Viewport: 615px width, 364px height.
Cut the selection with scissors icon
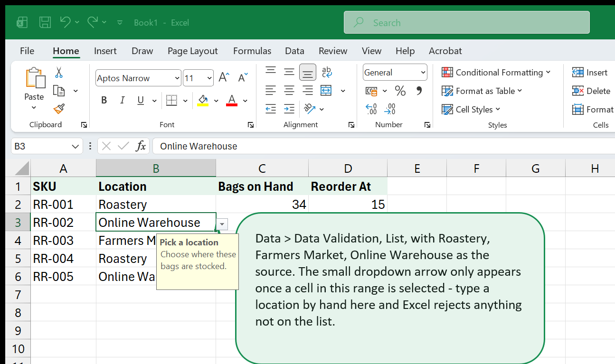point(59,73)
